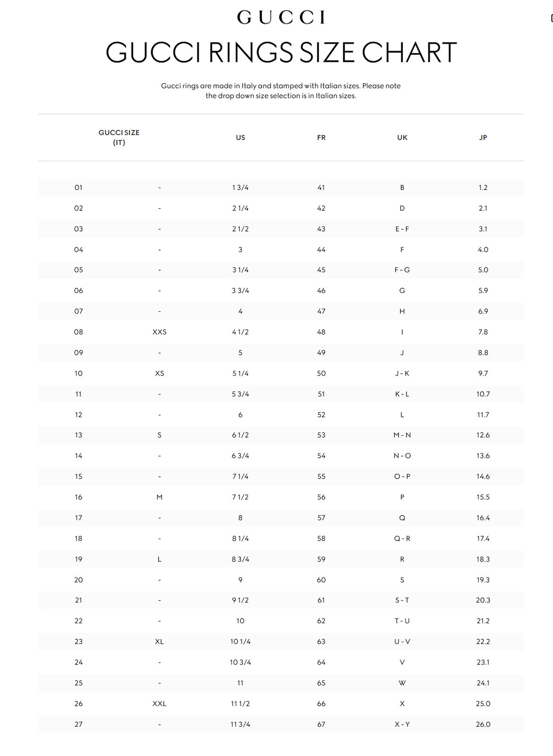Click the Italian sizes note text
The width and height of the screenshot is (553, 756).
coord(281,91)
